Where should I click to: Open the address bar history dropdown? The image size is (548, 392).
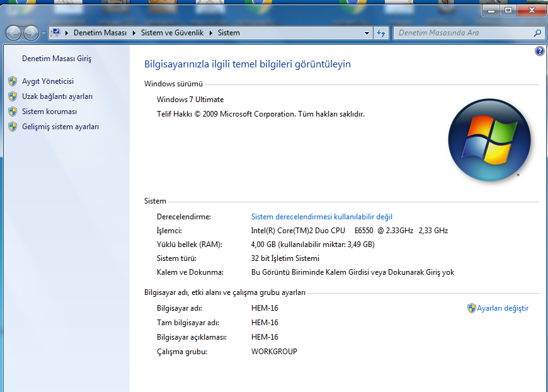pos(367,33)
